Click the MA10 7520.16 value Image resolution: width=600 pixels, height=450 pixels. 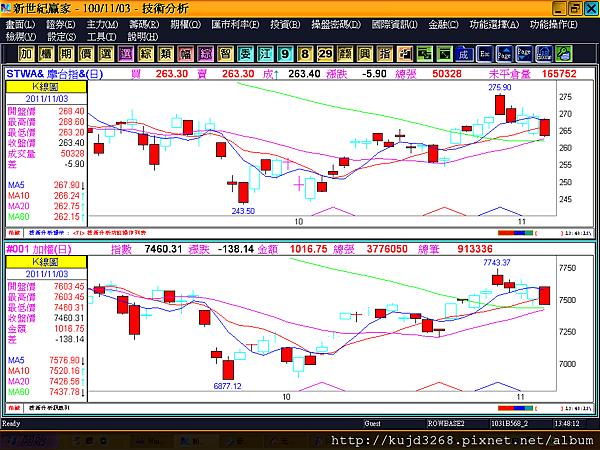pos(65,371)
